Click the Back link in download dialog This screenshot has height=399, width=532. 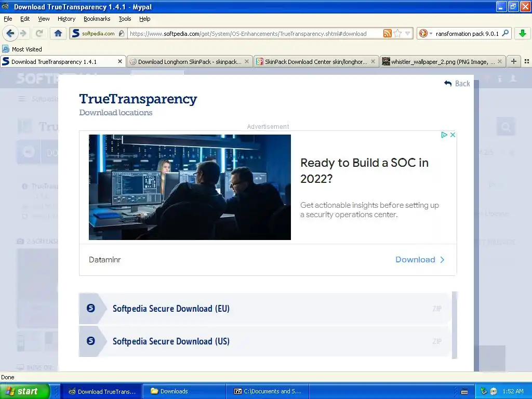(x=457, y=84)
